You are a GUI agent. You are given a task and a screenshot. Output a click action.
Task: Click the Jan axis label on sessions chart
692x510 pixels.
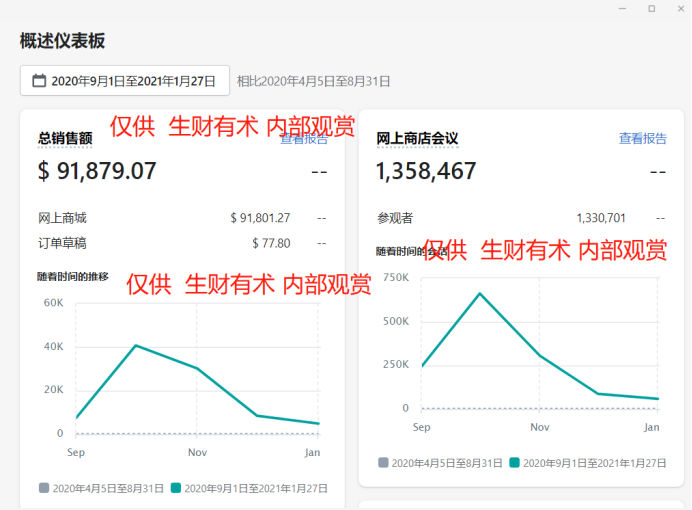click(651, 427)
